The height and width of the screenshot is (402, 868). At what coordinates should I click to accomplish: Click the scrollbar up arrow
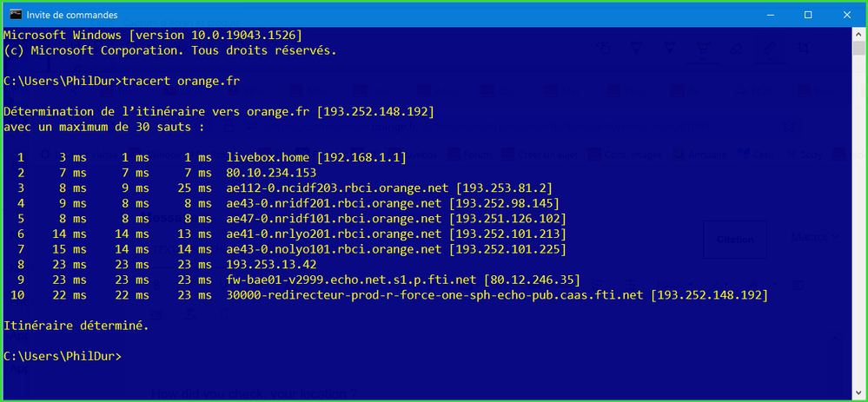(x=858, y=34)
